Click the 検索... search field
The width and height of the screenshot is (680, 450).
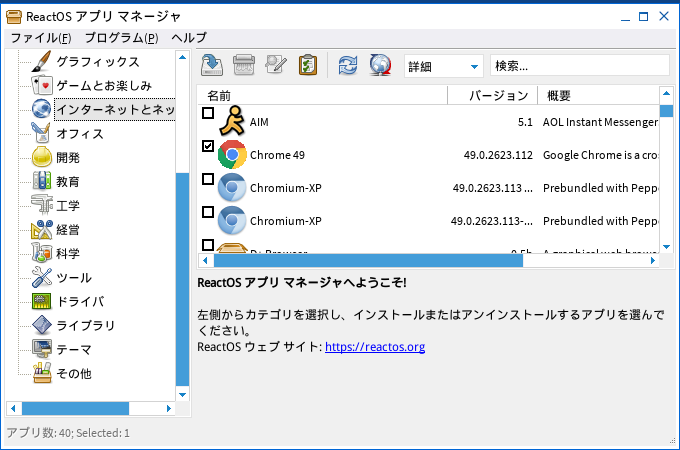coord(580,66)
